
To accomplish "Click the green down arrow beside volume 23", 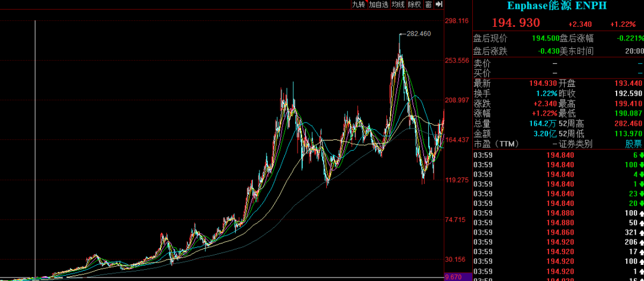I will coord(642,193).
